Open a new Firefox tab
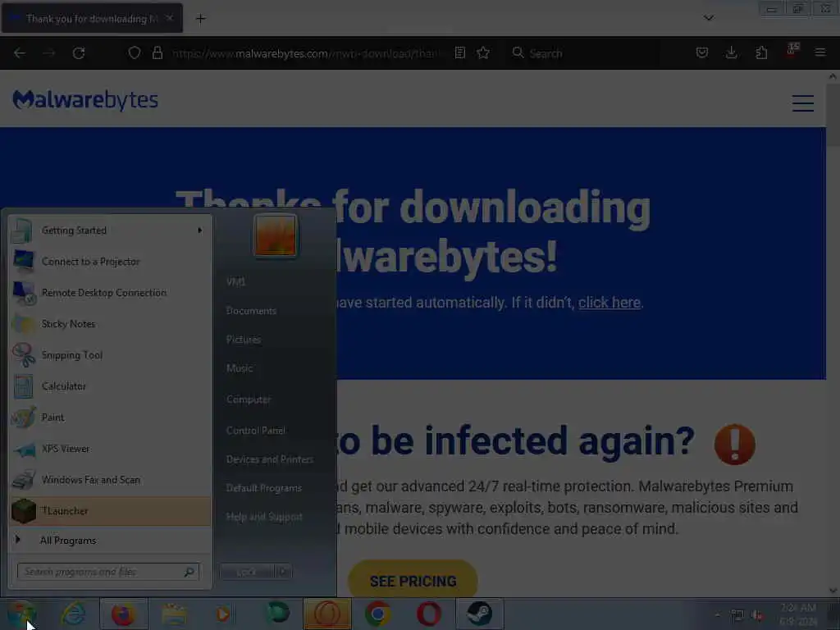The image size is (840, 630). 200,19
